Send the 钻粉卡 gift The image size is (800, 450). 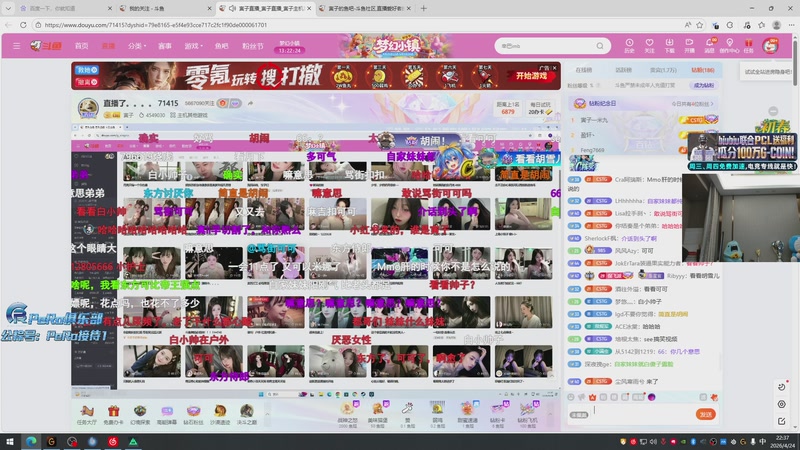pos(497,414)
